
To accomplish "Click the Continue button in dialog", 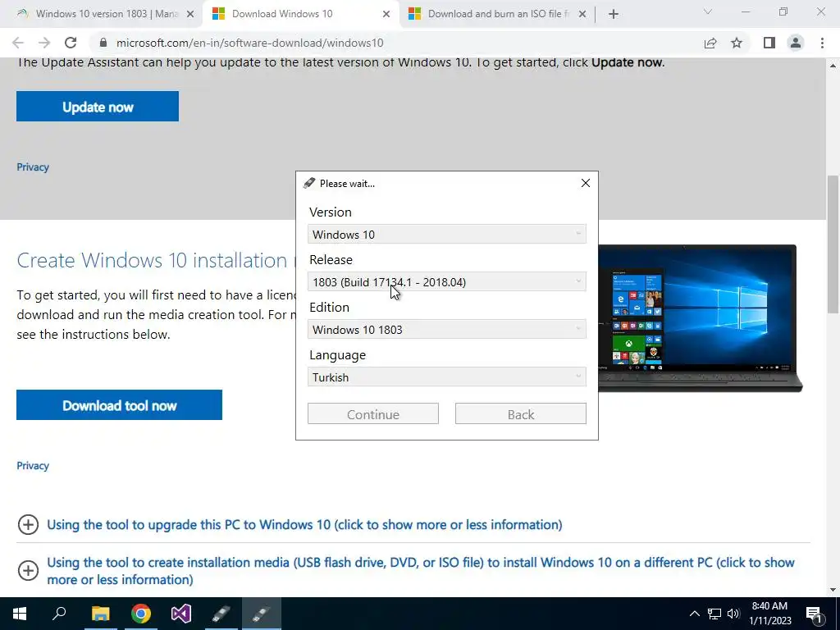I will 373,414.
